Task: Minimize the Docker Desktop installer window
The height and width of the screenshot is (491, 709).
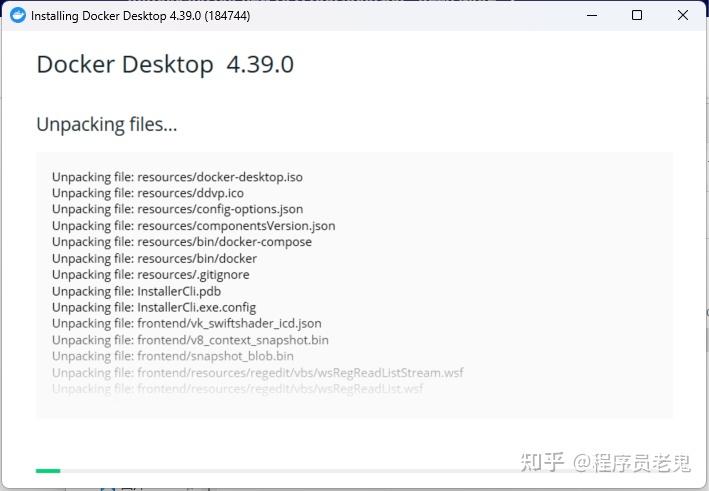Action: pyautogui.click(x=591, y=15)
